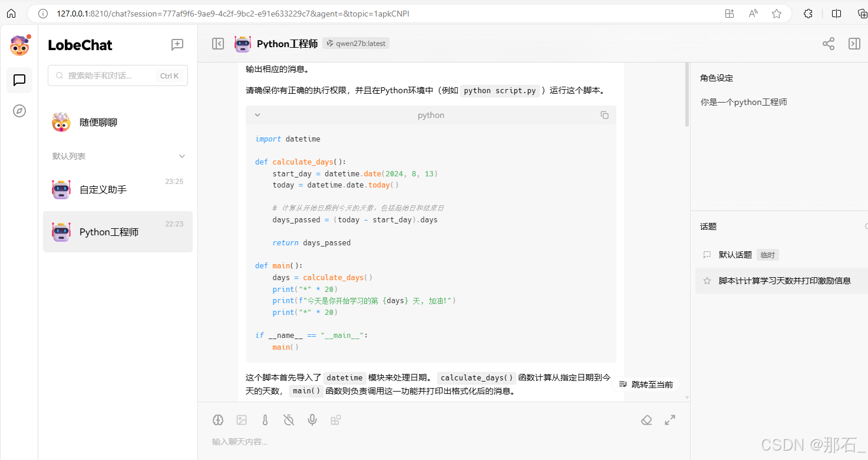The width and height of the screenshot is (868, 460).
Task: Add page to favorites with star icon
Action: pos(777,14)
